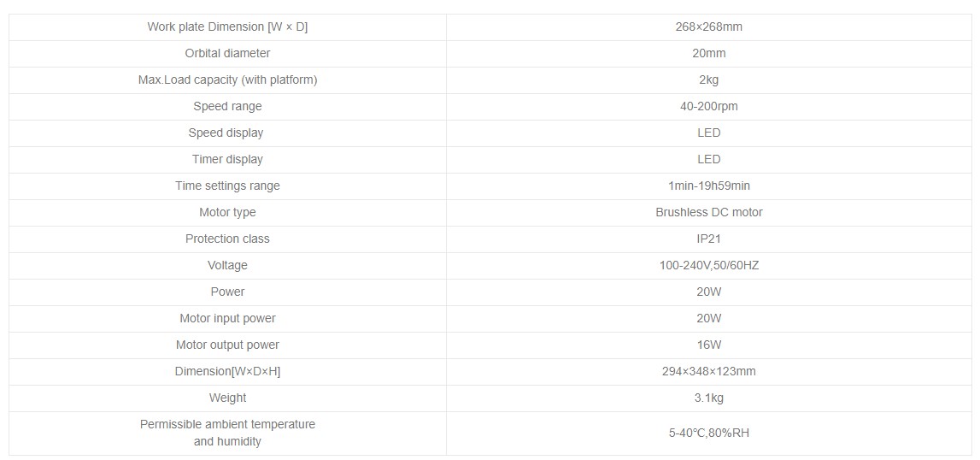This screenshot has width=980, height=460.
Task: Select the 16W motor output value
Action: click(708, 345)
